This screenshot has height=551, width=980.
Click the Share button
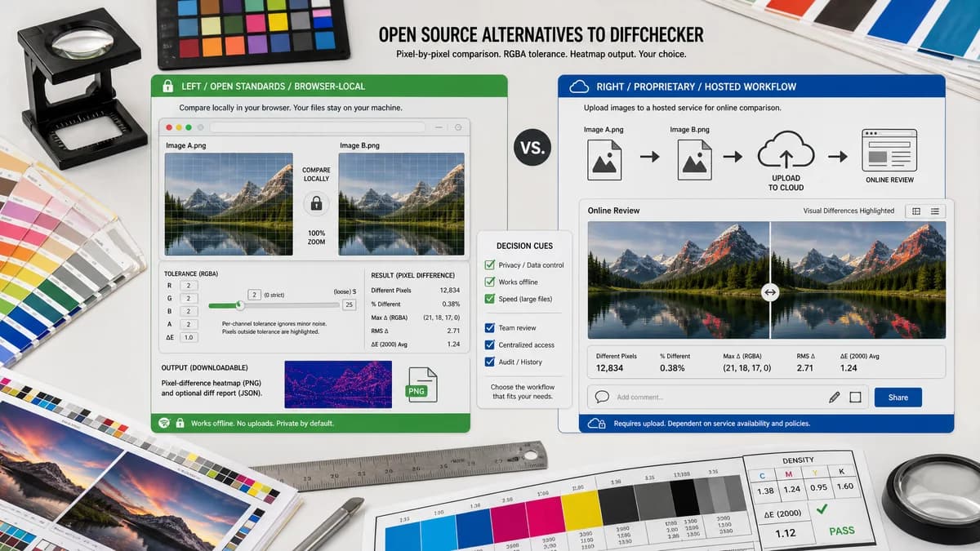(x=898, y=398)
